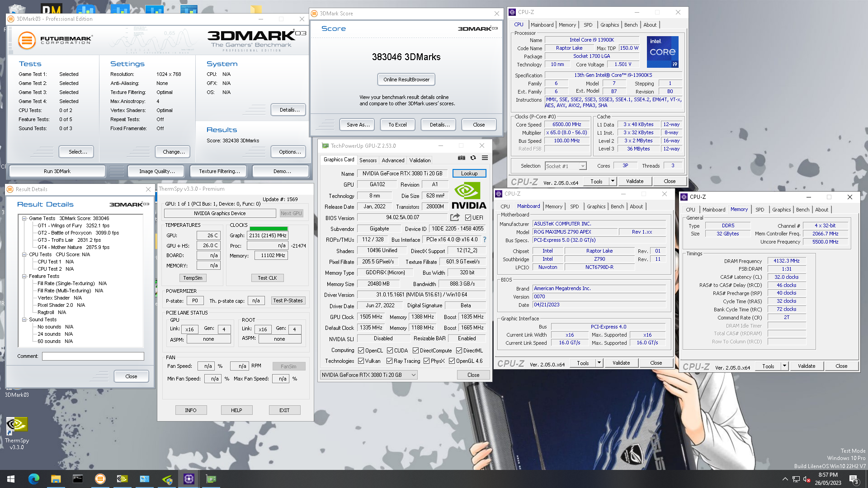Click the 3DMark03 orange logo in the window title bar
Viewport: 868px width, 488px height.
(11, 19)
